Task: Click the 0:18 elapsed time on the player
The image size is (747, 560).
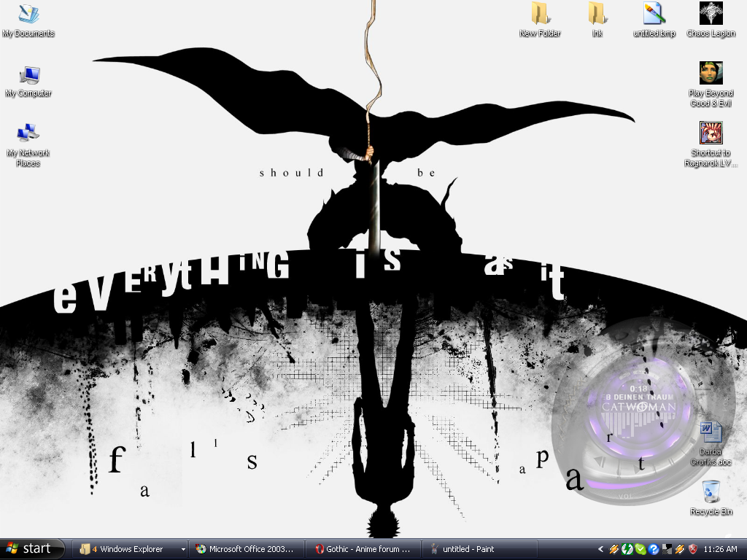Action: click(x=638, y=389)
